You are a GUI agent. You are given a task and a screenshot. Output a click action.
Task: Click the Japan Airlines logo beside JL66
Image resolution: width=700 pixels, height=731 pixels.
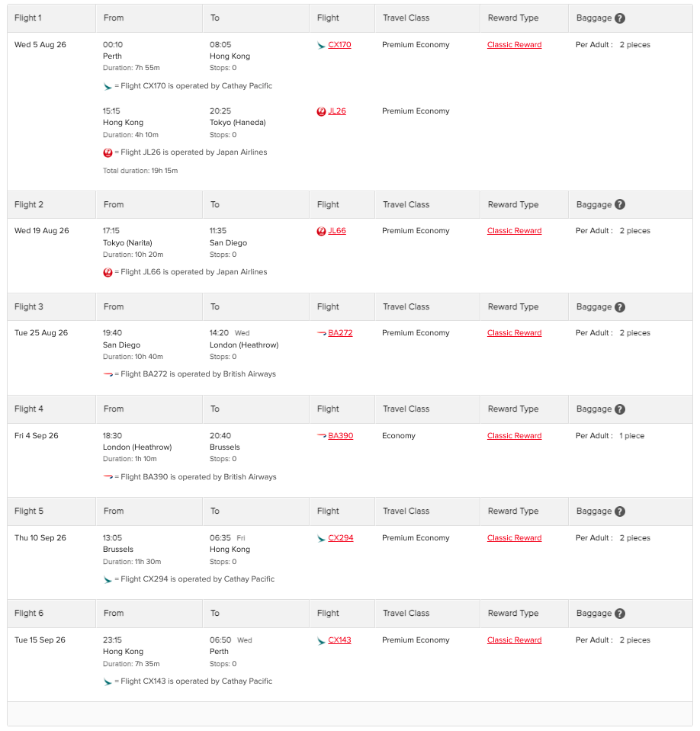pos(323,230)
